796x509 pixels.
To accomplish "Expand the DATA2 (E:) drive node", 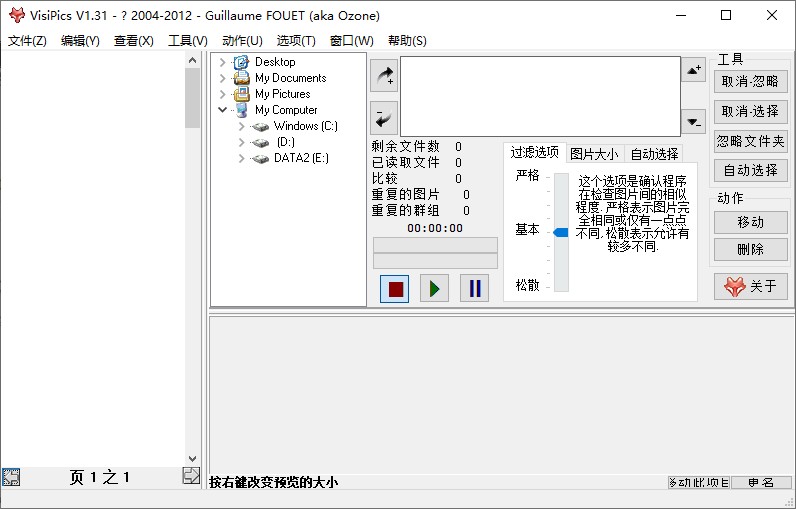I will coord(241,158).
